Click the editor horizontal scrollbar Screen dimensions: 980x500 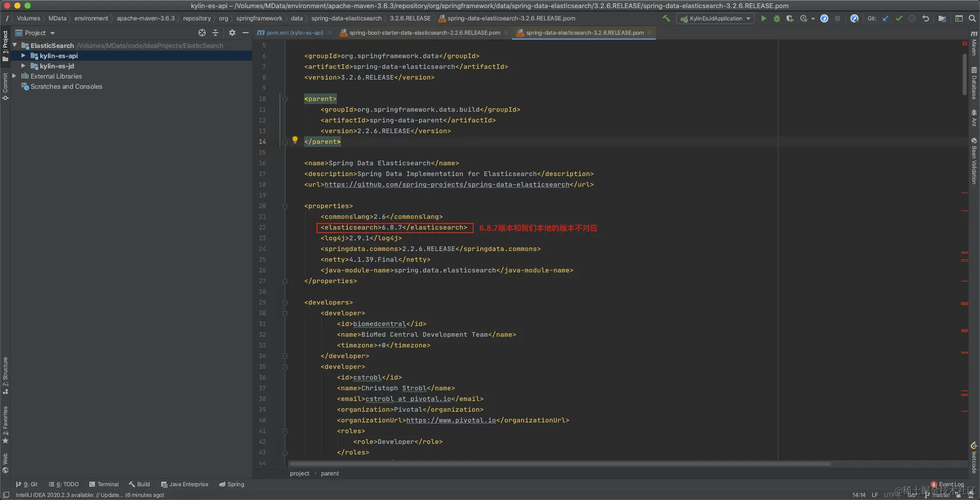[560, 464]
